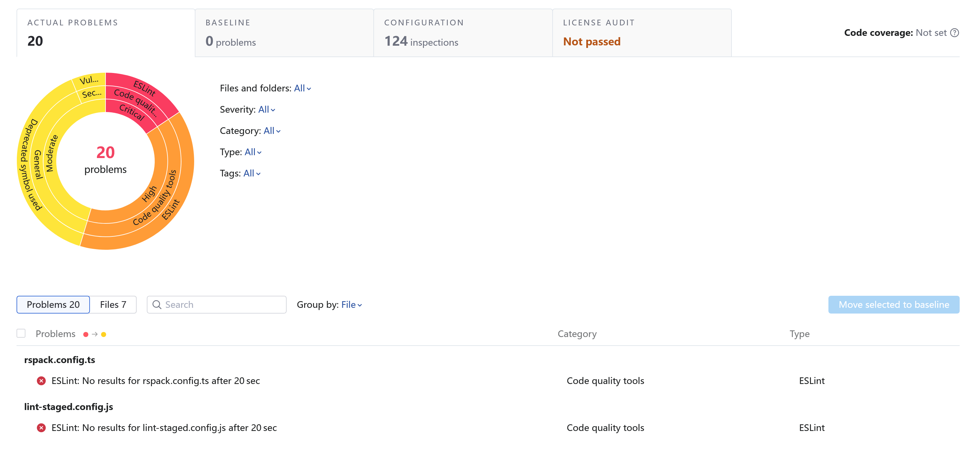980x450 pixels.
Task: Switch to Files 7 toggle view
Action: [113, 304]
